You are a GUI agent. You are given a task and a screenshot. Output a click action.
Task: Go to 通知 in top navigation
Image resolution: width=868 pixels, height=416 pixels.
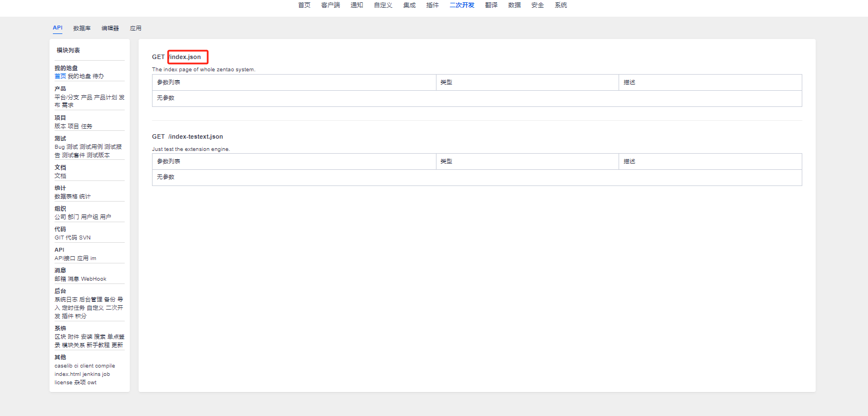356,5
